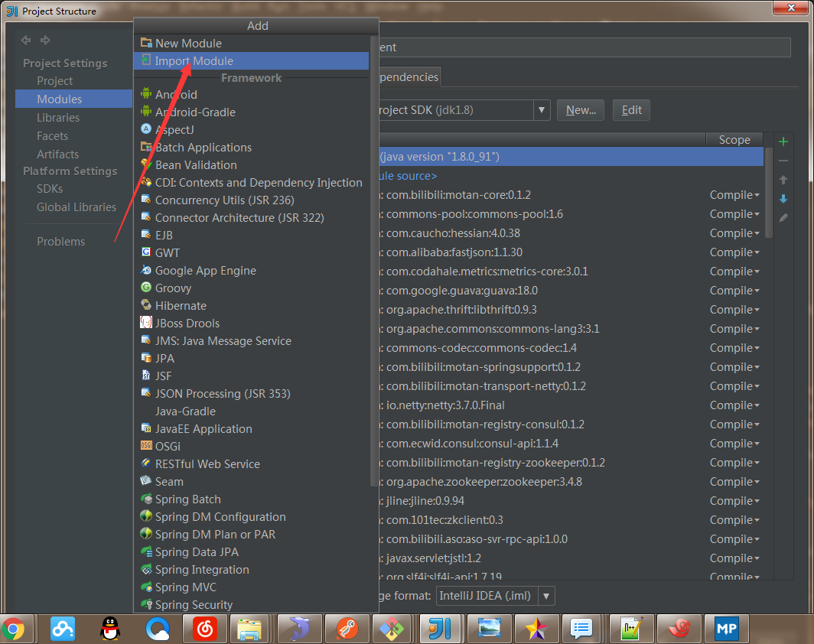Choose New Module from the Add menu
Screen dimensions: 814x644
pyautogui.click(x=252, y=43)
